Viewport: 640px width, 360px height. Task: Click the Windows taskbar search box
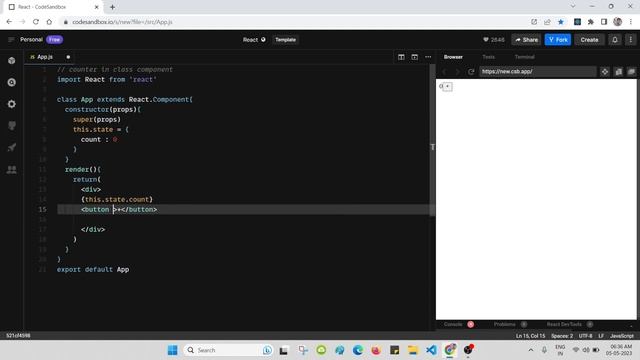click(x=228, y=350)
